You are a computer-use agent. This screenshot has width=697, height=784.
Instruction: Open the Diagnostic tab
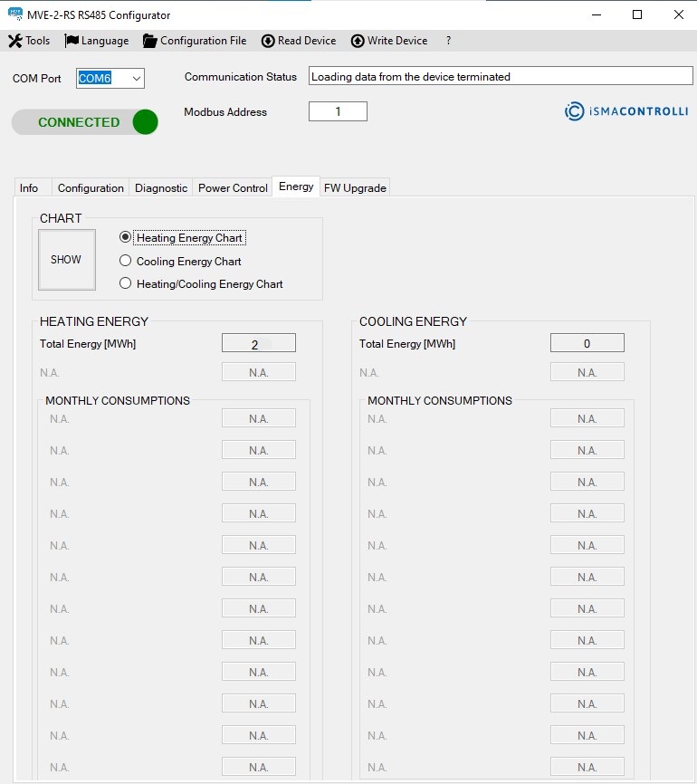pos(161,187)
